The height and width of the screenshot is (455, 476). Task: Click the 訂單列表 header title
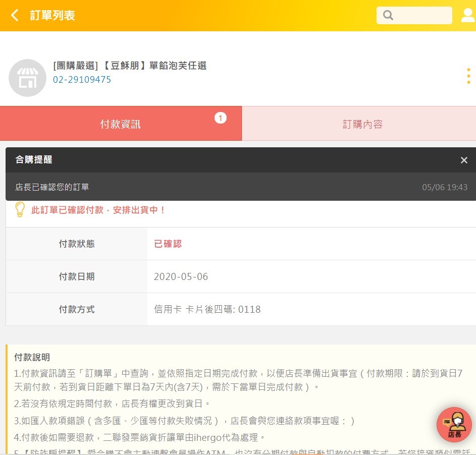click(x=52, y=16)
